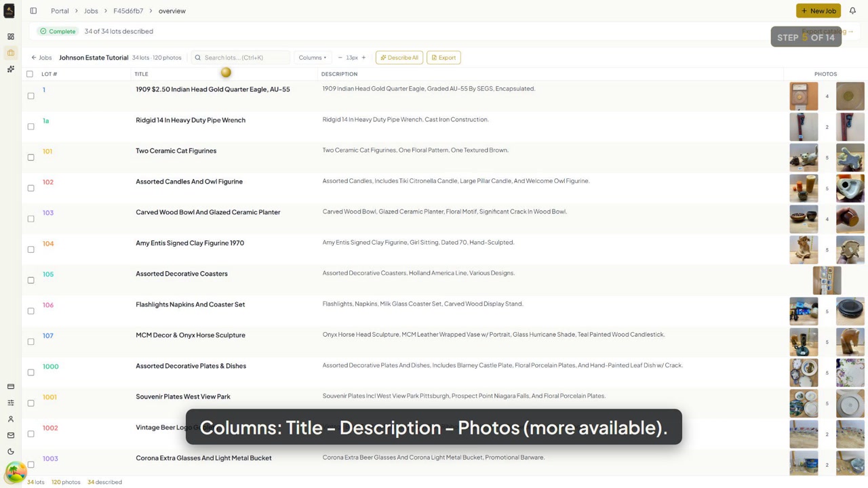Click title 'Assorted Decorative Plates & Dishes'
The height and width of the screenshot is (488, 868).
191,366
